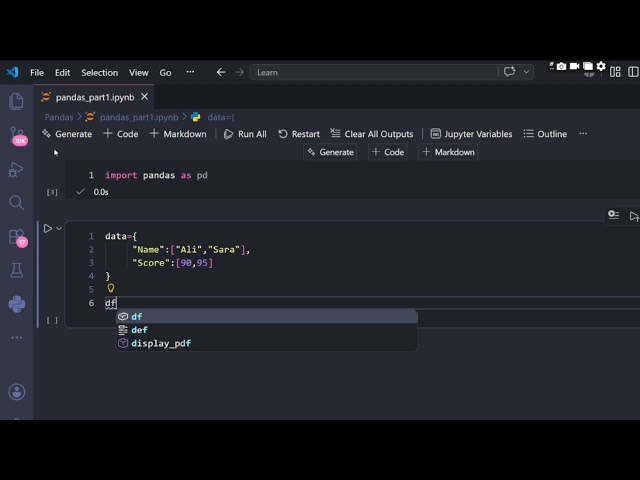Image resolution: width=640 pixels, height=480 pixels.
Task: Click the video recorder icon
Action: tap(575, 66)
